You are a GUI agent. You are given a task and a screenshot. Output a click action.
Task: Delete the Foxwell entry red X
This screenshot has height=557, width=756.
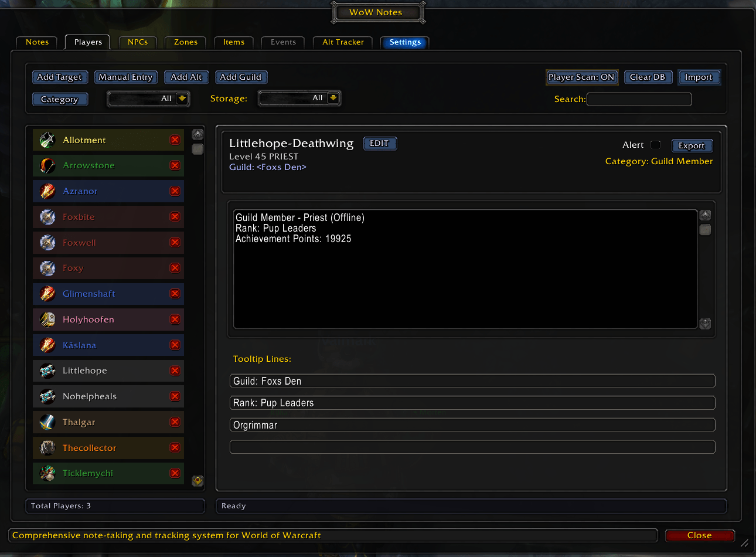[x=175, y=242]
